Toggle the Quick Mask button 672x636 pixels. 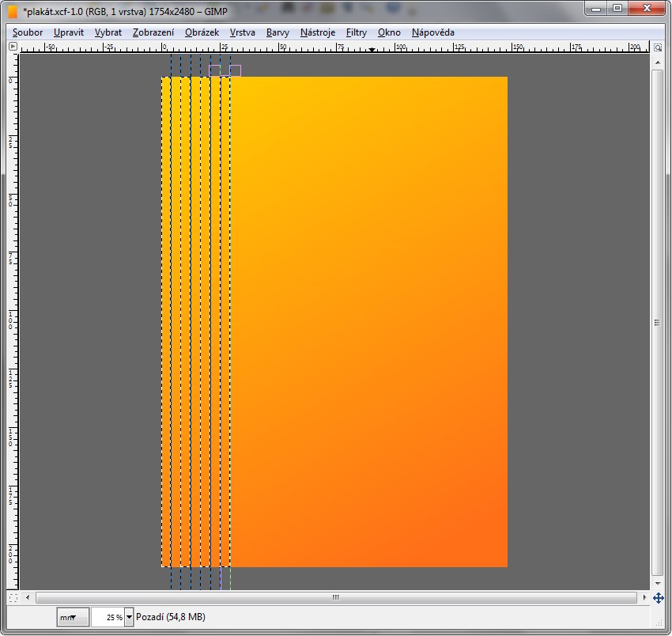[x=13, y=597]
